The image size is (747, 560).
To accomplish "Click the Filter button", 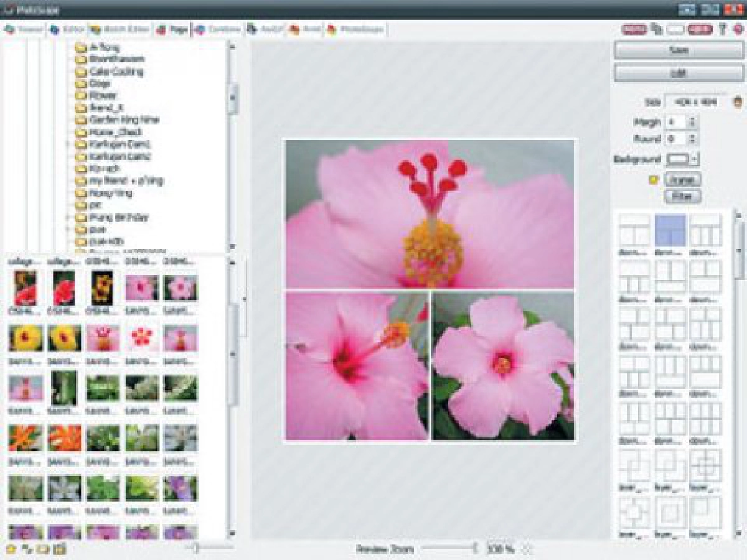I will 682,197.
